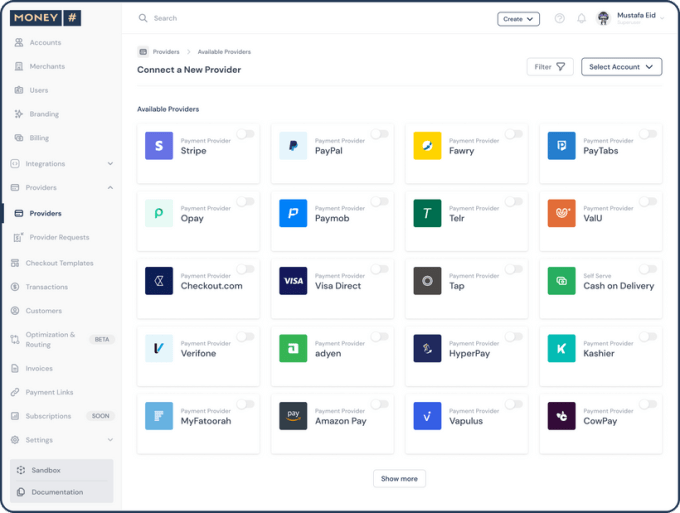Open the Create dropdown
This screenshot has height=513, width=680.
pos(518,19)
